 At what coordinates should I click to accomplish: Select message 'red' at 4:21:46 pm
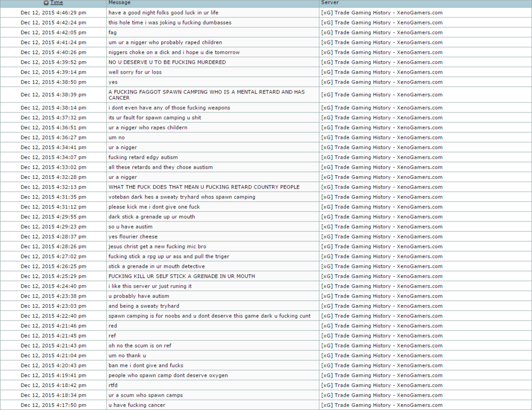pos(113,326)
